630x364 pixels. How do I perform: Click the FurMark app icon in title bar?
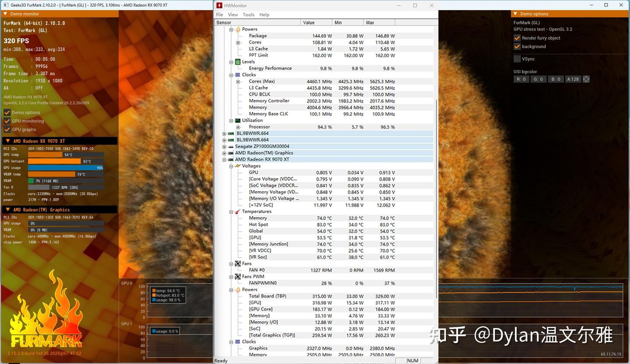[x=6, y=5]
